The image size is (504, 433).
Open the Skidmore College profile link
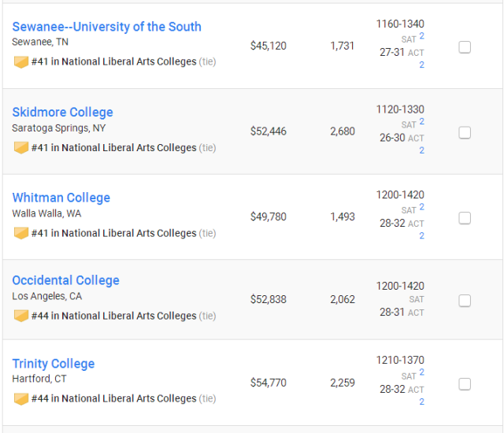click(63, 113)
